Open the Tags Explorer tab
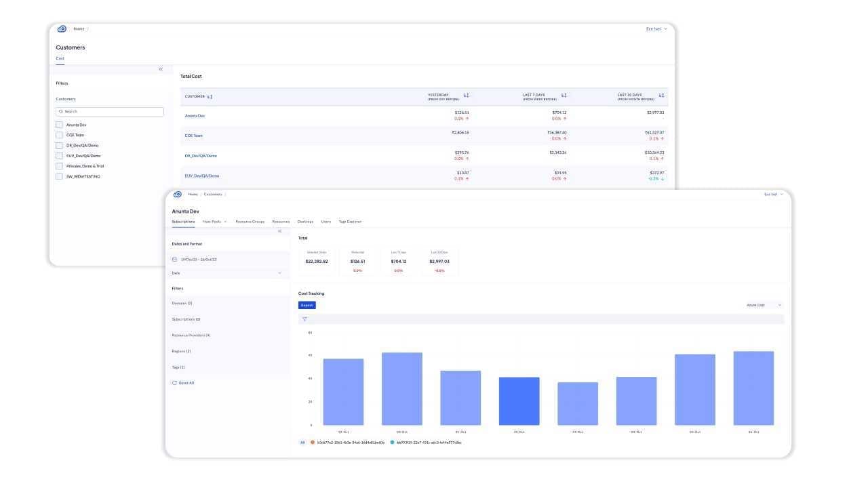 pyautogui.click(x=350, y=222)
